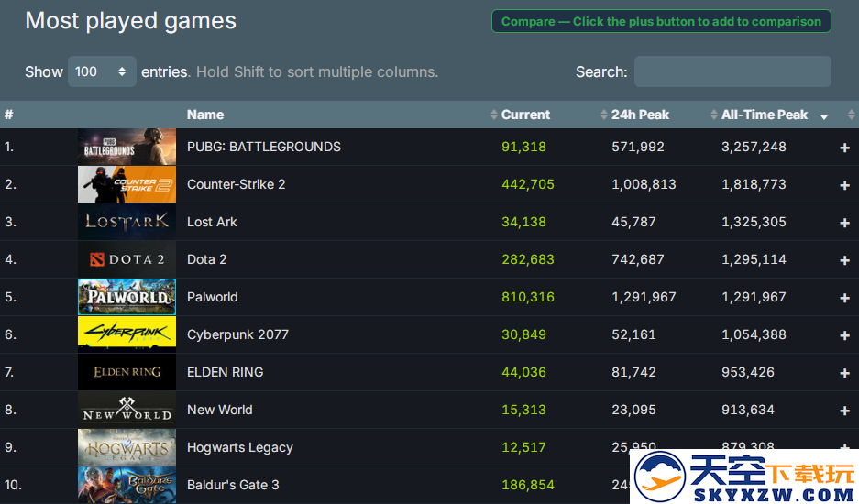Add Counter-Strike 2 to comparison with plus
The height and width of the screenshot is (504, 859).
pos(844,185)
